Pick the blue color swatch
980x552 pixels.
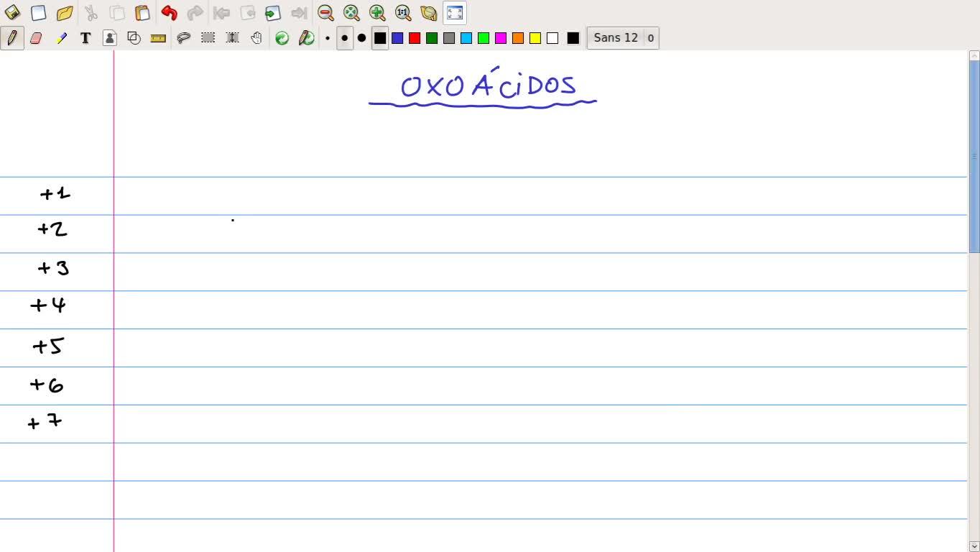click(397, 38)
